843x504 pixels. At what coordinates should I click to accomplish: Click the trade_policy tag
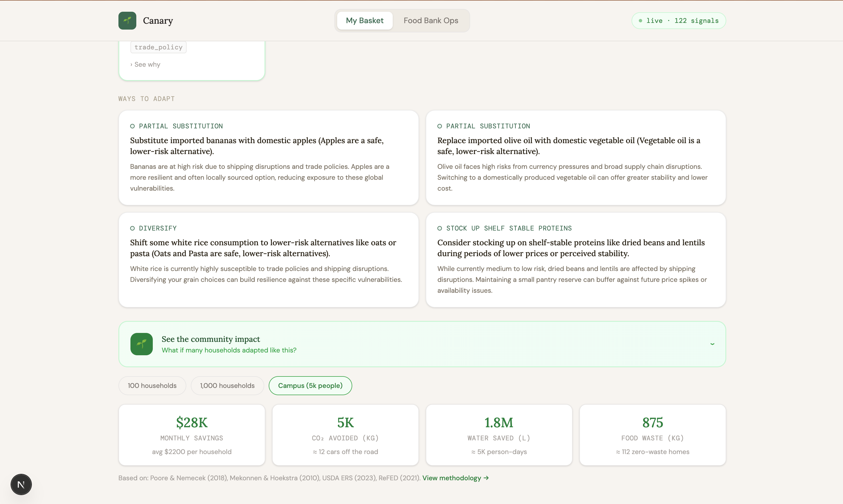pyautogui.click(x=158, y=47)
